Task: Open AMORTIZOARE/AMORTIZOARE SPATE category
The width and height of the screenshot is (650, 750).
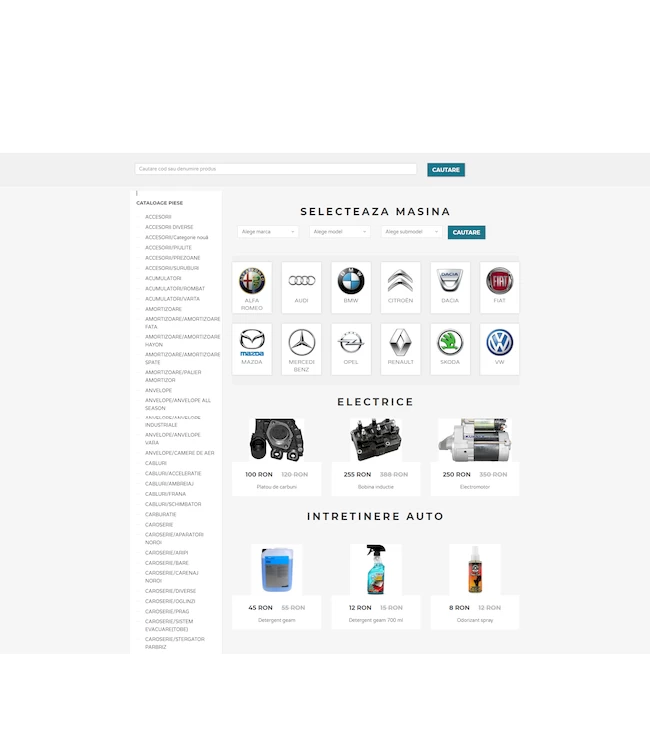Action: pos(182,358)
